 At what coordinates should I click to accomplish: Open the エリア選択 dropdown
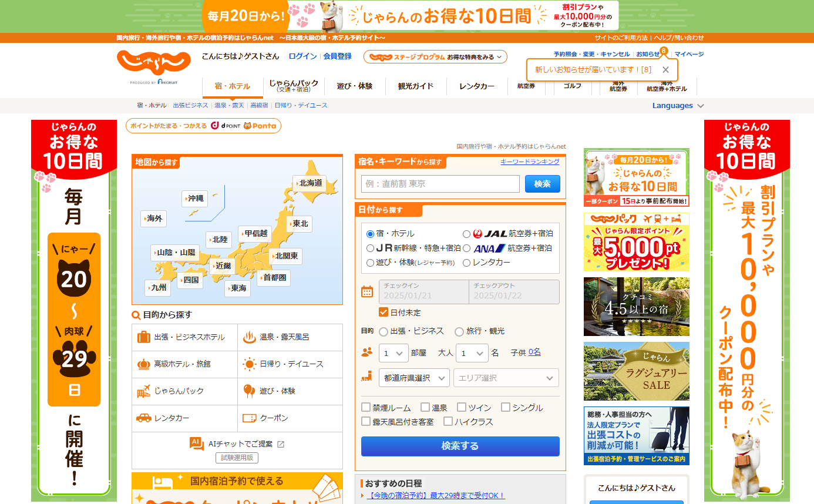pyautogui.click(x=506, y=378)
